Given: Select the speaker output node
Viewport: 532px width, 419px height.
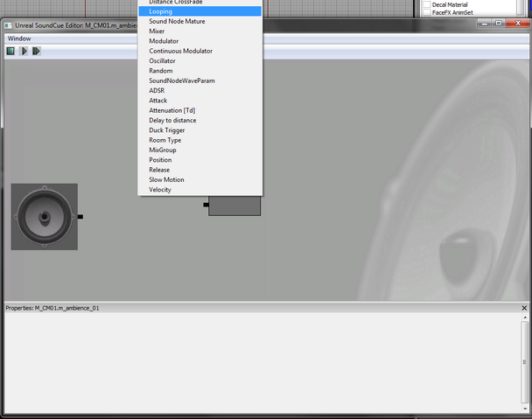Looking at the screenshot, I should (x=44, y=217).
